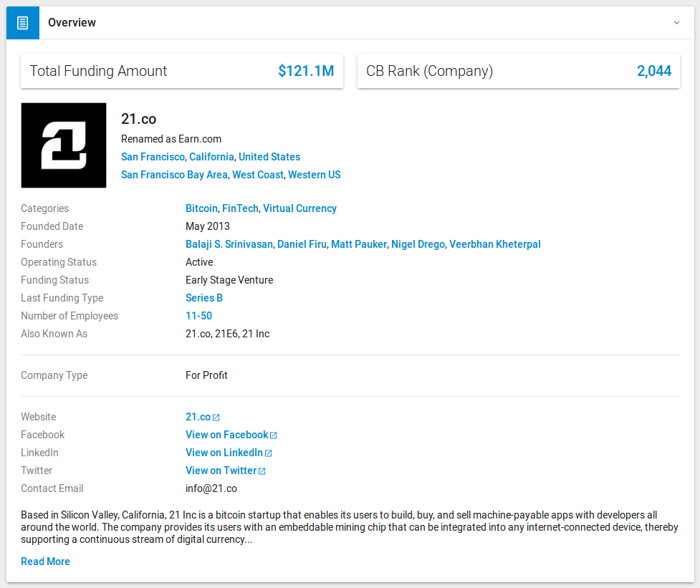Open the Bitcoin category link

coord(201,208)
